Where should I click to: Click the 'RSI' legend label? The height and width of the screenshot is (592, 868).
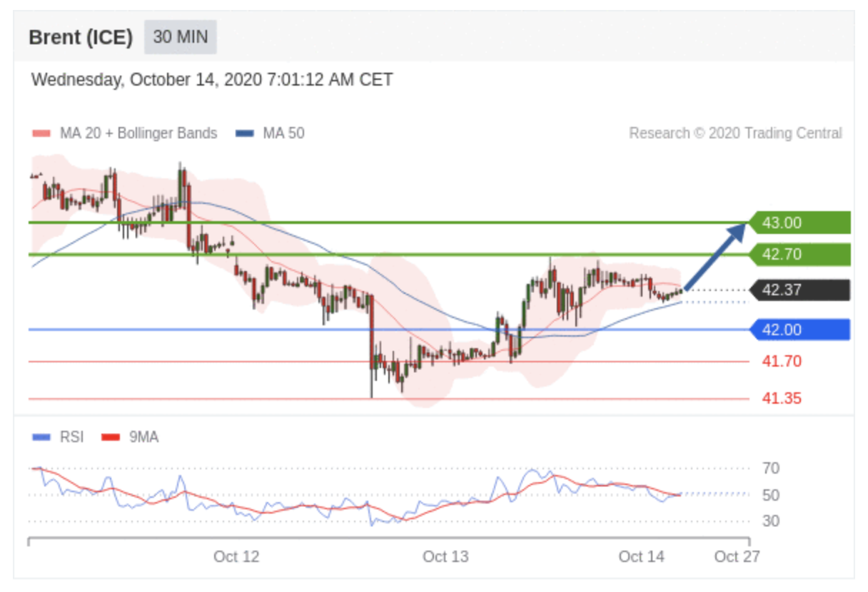point(71,437)
